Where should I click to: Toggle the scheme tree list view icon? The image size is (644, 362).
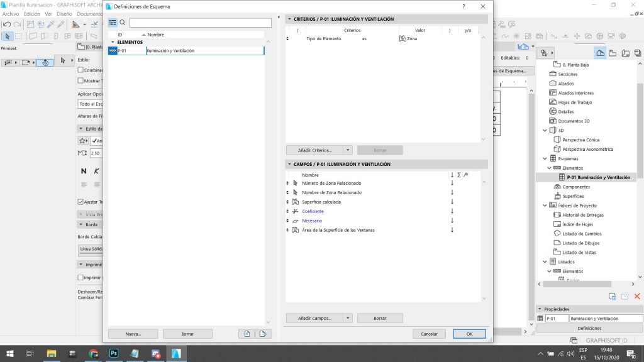113,23
